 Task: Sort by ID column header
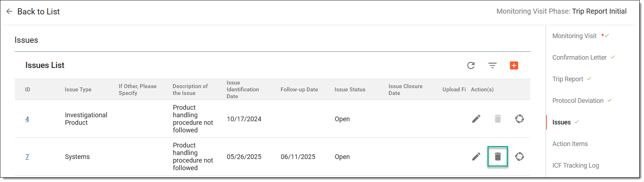pyautogui.click(x=28, y=90)
